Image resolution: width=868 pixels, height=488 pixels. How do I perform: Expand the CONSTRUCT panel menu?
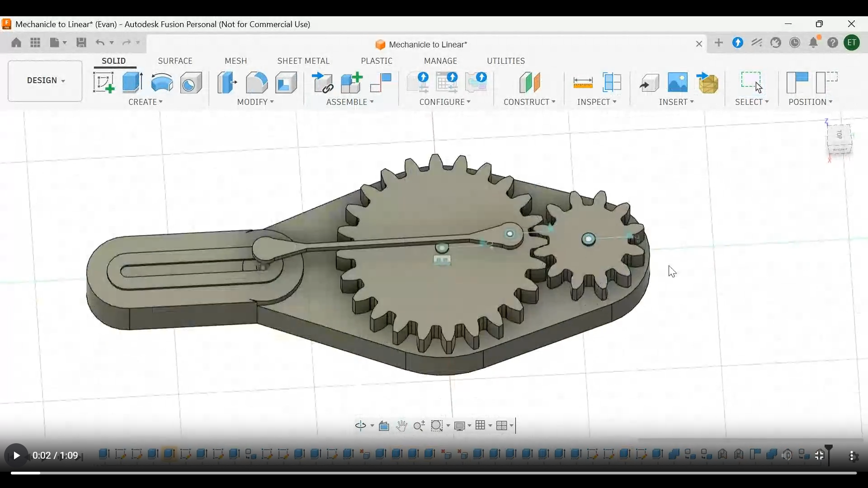530,103
